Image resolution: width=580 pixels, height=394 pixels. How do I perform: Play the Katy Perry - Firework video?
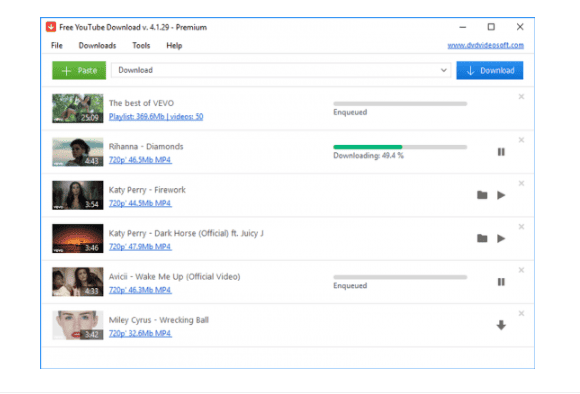(501, 195)
